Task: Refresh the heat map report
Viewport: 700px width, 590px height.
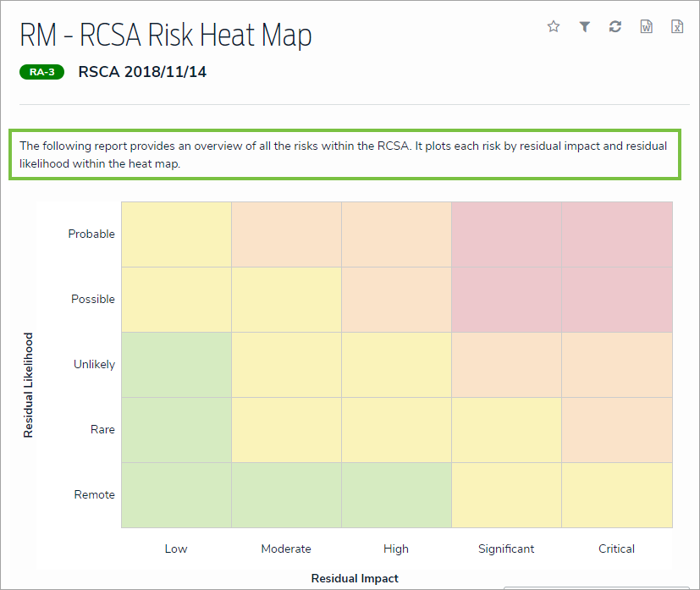Action: 615,27
